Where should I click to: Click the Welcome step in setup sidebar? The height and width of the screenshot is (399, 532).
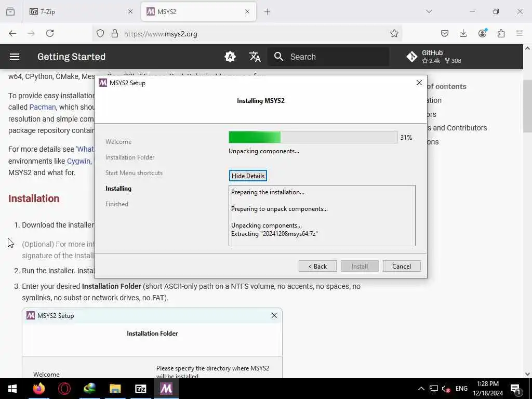pyautogui.click(x=118, y=142)
